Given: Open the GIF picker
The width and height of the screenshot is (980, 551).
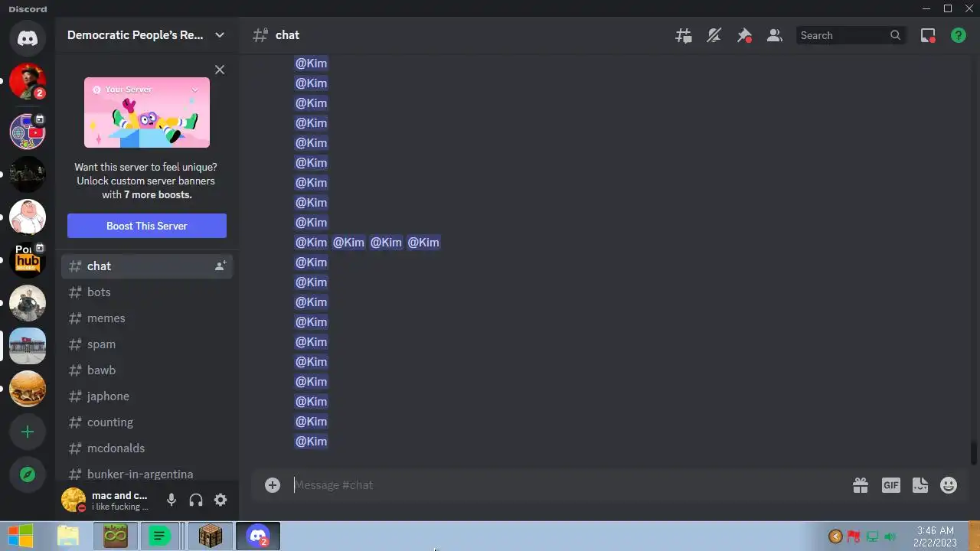Looking at the screenshot, I should (x=891, y=485).
